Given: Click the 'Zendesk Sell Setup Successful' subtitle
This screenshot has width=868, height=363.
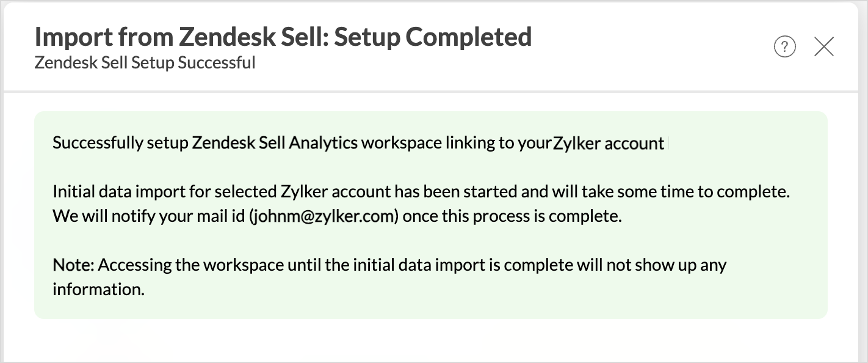Looking at the screenshot, I should tap(145, 62).
